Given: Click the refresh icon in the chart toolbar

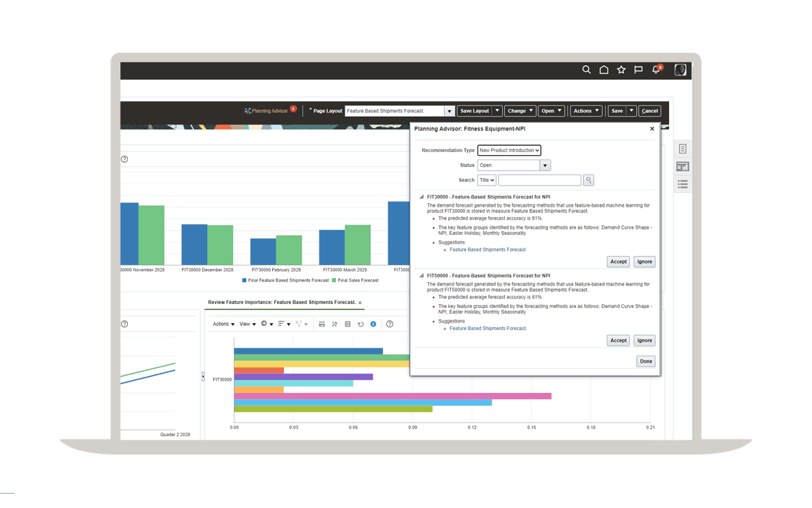Looking at the screenshot, I should point(361,325).
